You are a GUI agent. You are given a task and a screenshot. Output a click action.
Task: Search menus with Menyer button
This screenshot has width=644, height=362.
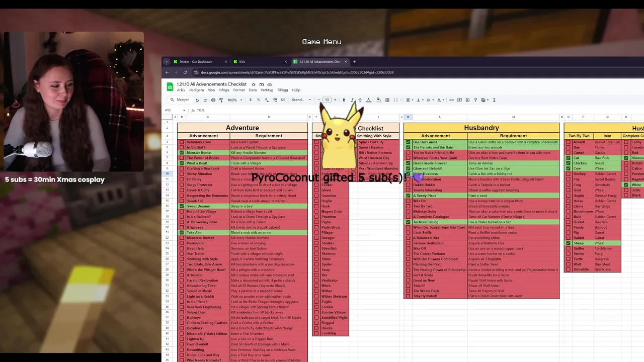click(180, 100)
